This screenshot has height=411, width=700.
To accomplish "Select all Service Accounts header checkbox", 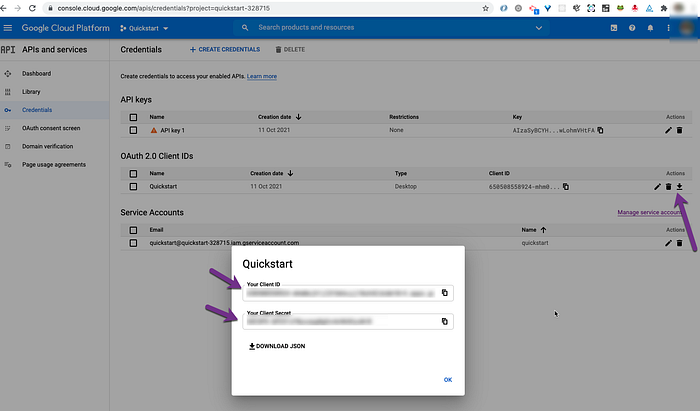I will tap(133, 230).
